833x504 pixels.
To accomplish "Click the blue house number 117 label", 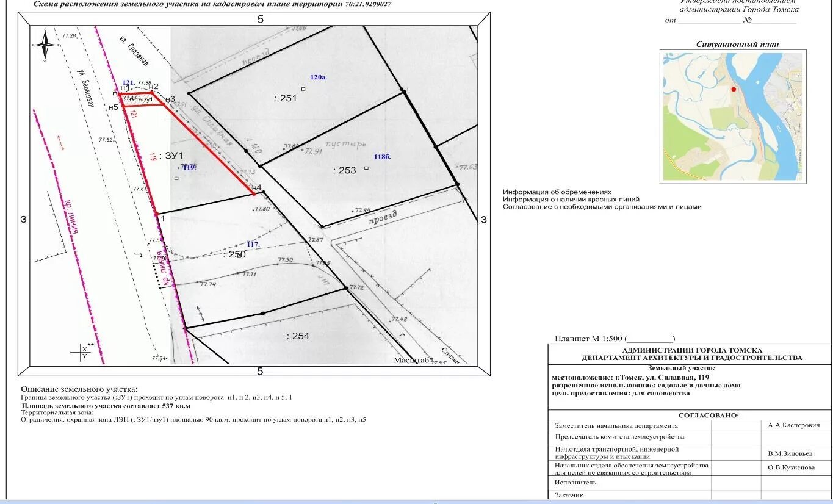I will tap(253, 245).
